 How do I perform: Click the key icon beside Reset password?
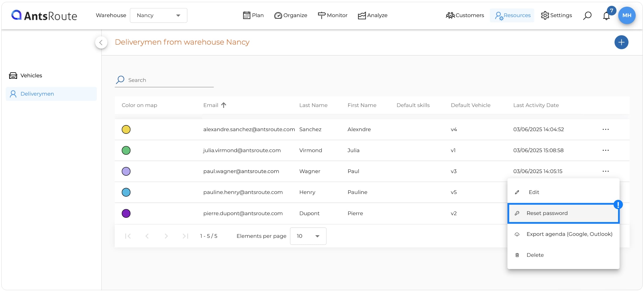pyautogui.click(x=517, y=213)
